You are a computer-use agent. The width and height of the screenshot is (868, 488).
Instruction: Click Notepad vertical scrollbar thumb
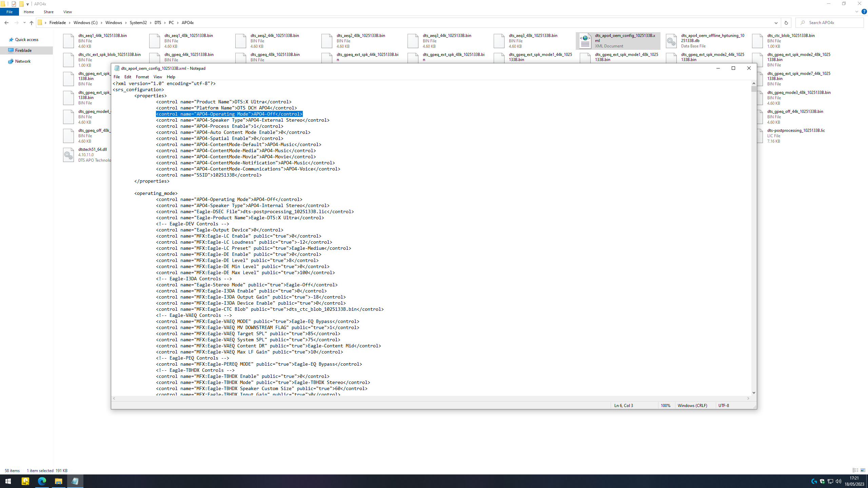(x=754, y=89)
